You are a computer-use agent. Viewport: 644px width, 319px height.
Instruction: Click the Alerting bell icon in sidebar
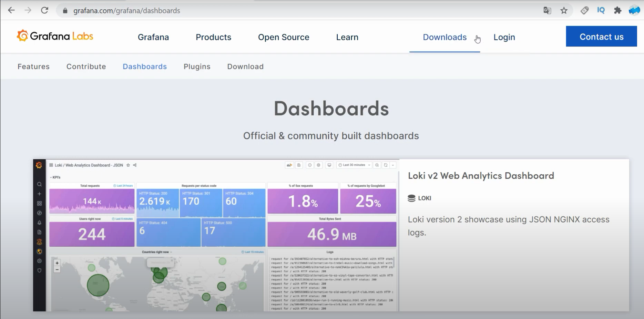coord(39,223)
